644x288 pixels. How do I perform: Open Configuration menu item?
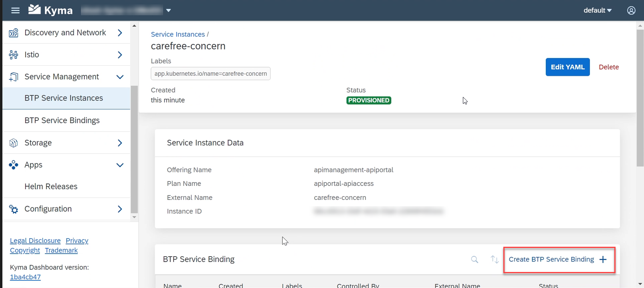[67, 209]
